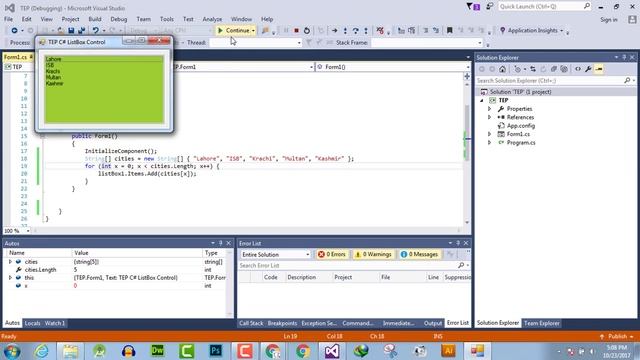The image size is (640, 360).
Task: Click the Step Over debug icon
Action: point(356,31)
